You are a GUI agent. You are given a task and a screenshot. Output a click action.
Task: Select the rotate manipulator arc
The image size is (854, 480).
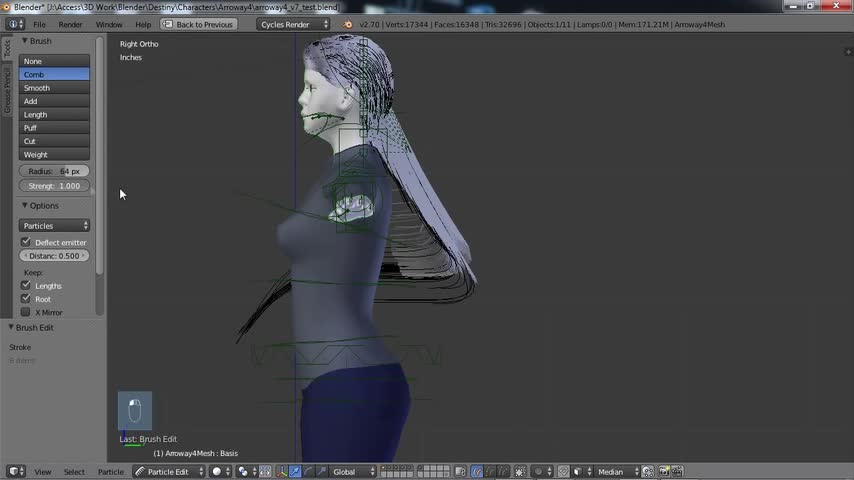point(308,471)
